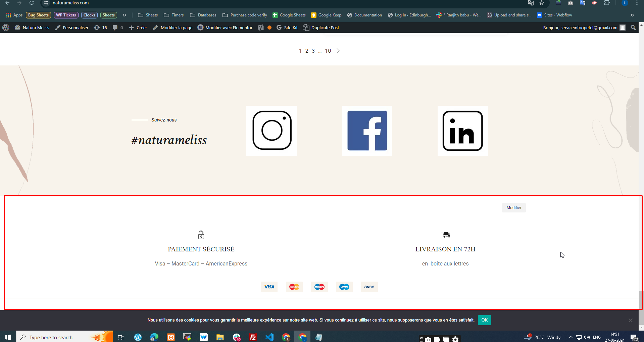644x342 pixels.
Task: Open the WP Tickets bookmark
Action: click(66, 15)
